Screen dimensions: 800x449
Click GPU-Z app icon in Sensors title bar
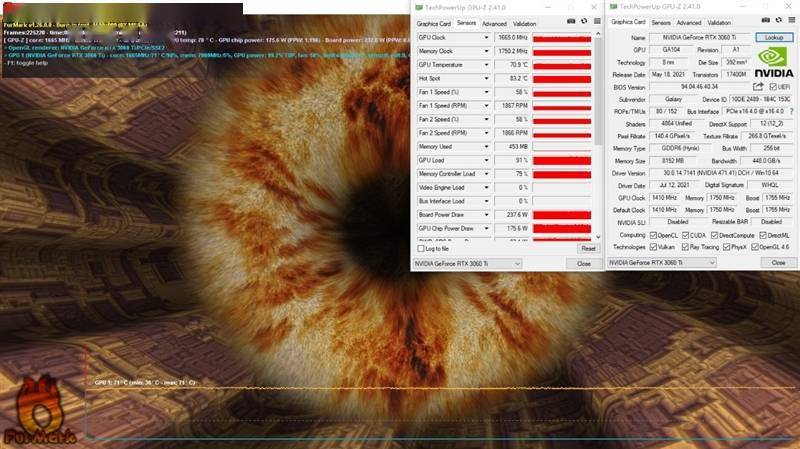tap(419, 8)
